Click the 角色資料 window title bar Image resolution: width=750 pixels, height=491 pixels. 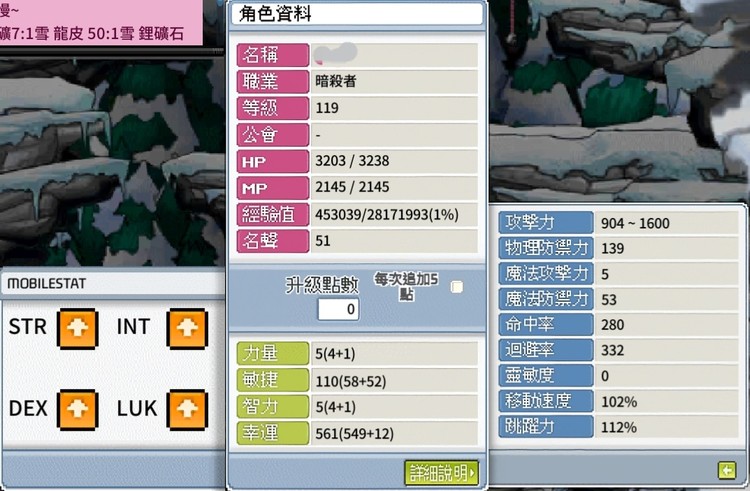pos(357,14)
